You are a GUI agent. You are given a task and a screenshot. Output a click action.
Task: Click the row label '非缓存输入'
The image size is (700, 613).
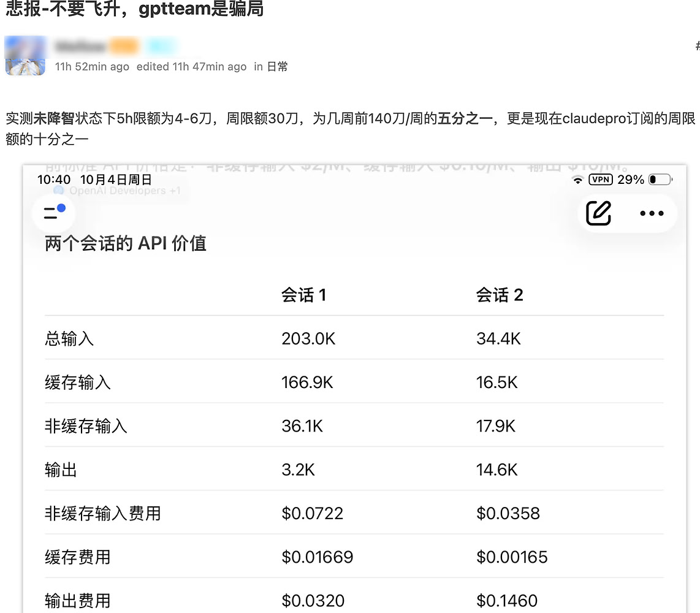(86, 426)
